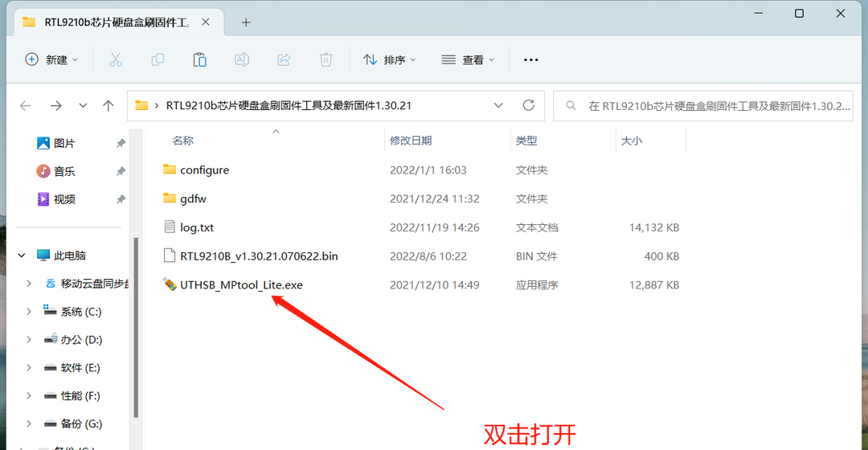
Task: Open 视频 (Videos) in sidebar
Action: [x=64, y=199]
